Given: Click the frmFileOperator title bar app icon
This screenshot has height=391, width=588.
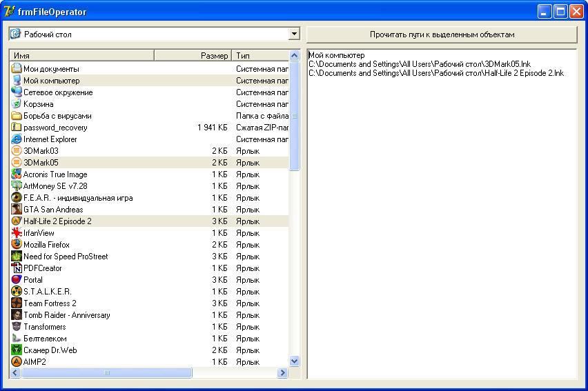Looking at the screenshot, I should click(x=9, y=11).
